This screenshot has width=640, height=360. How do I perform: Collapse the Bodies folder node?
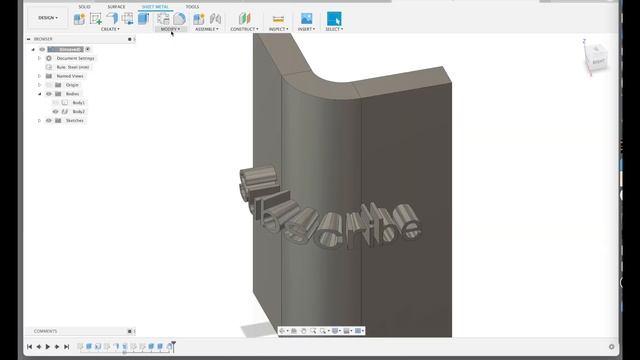(40, 94)
